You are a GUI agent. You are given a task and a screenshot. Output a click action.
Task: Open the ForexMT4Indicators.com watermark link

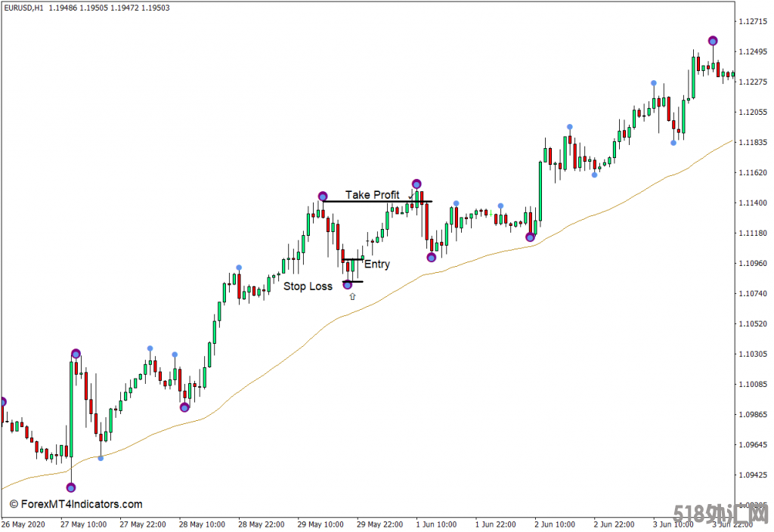pos(76,504)
